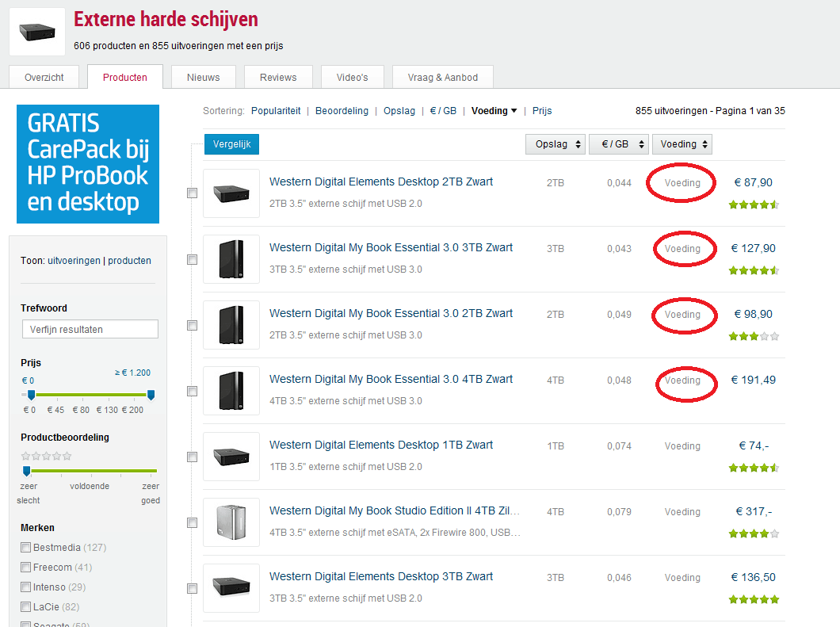Open Western Digital My Book Essential 3.0 4TB link

(391, 380)
